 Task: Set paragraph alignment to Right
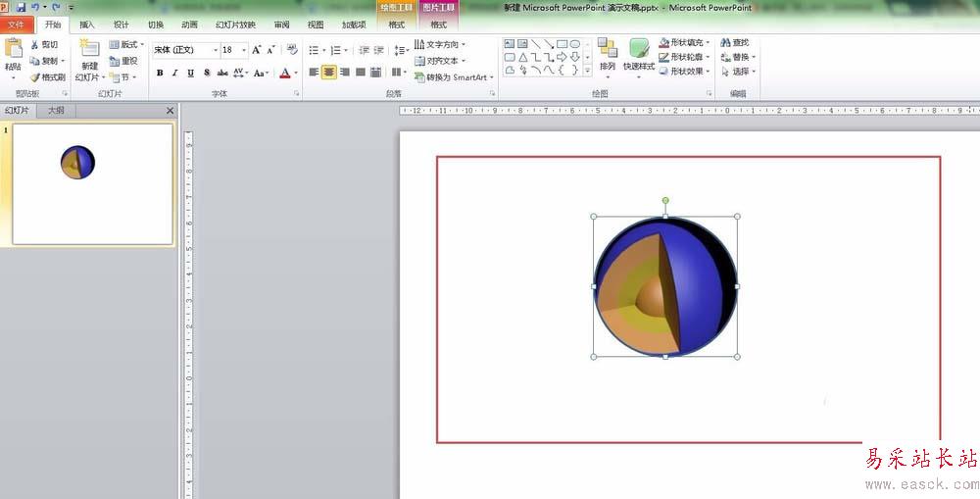point(344,73)
